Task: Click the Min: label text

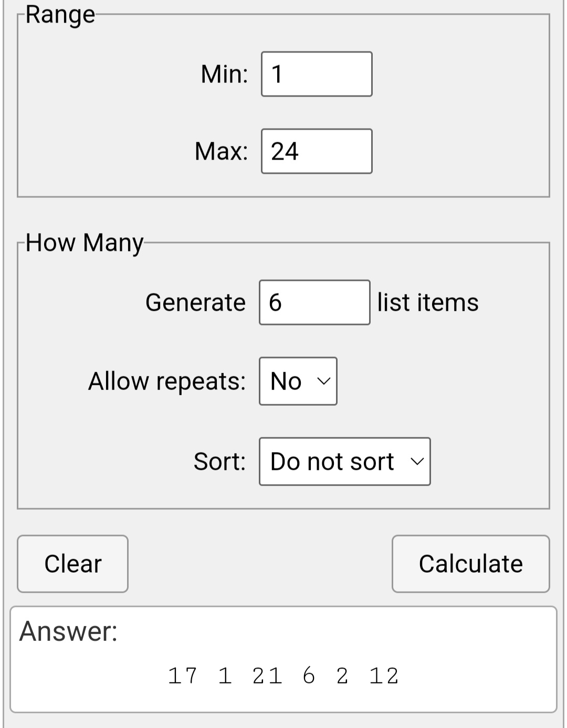Action: (225, 74)
